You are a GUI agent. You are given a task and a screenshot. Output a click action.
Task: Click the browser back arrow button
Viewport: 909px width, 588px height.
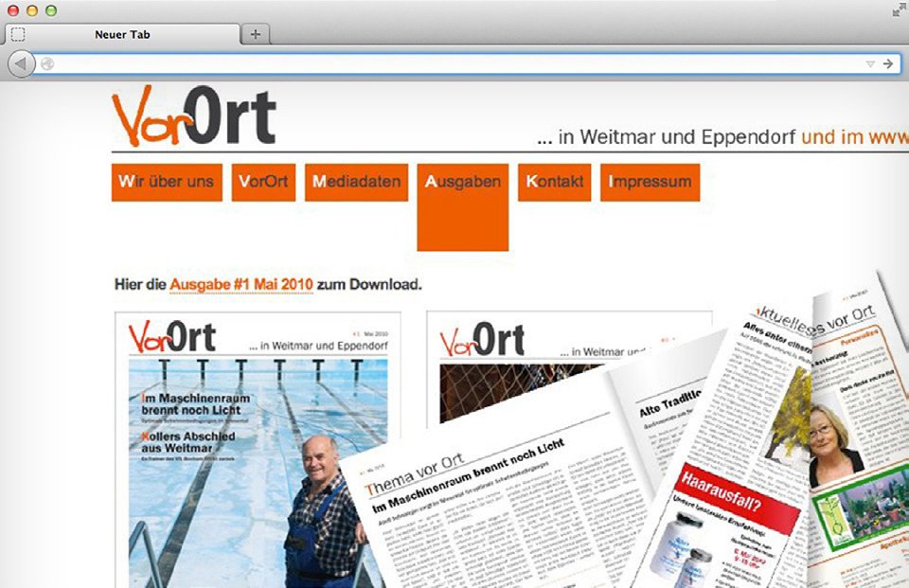20,63
